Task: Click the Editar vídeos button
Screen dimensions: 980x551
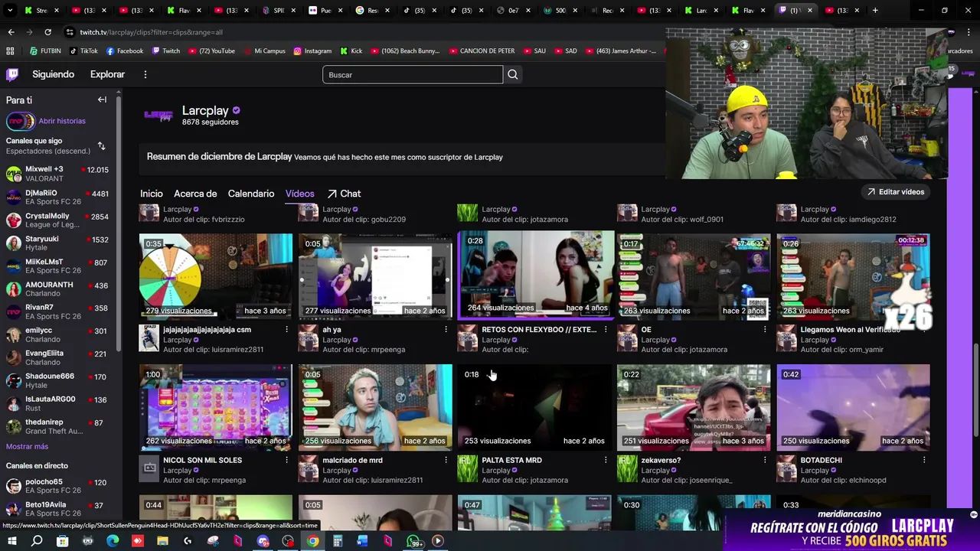Action: pyautogui.click(x=895, y=192)
